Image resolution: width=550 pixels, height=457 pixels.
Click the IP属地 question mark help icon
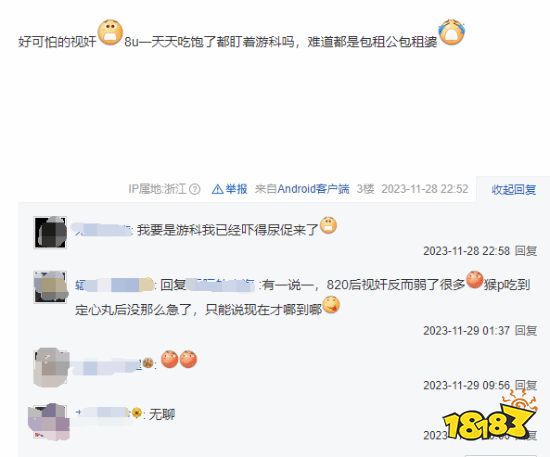[195, 189]
